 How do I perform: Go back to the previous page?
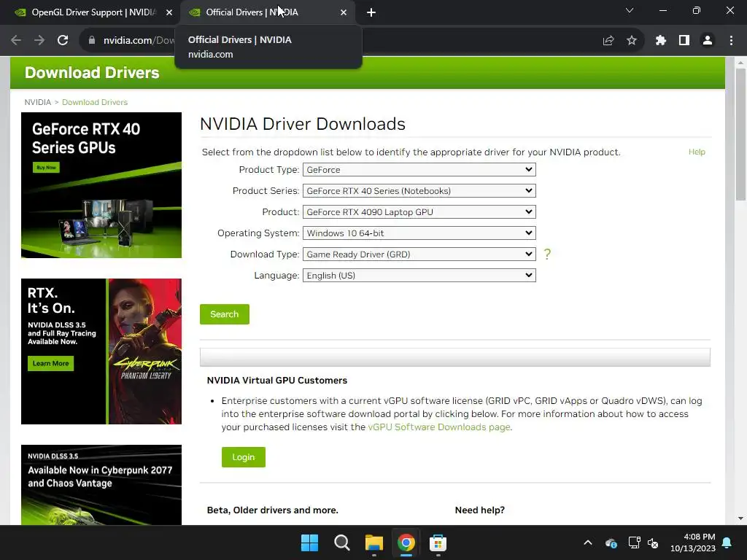[x=16, y=41]
